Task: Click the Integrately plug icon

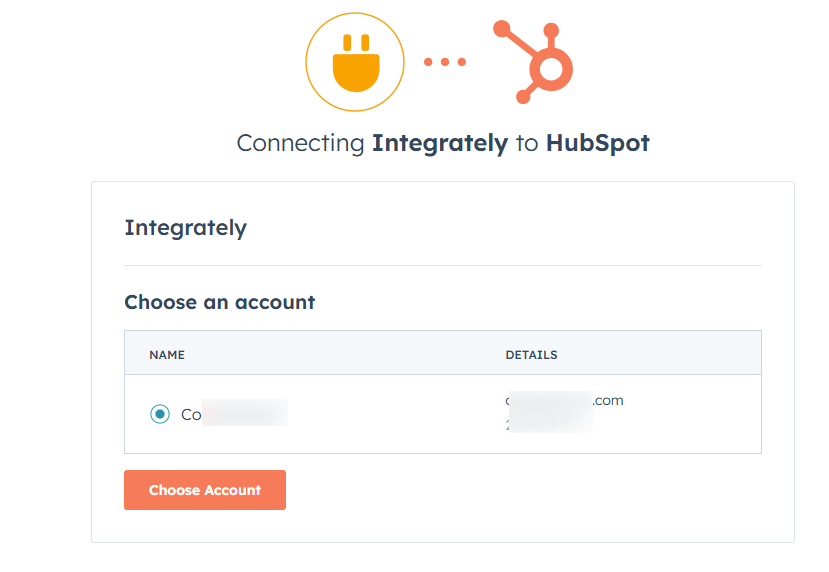Action: point(354,61)
